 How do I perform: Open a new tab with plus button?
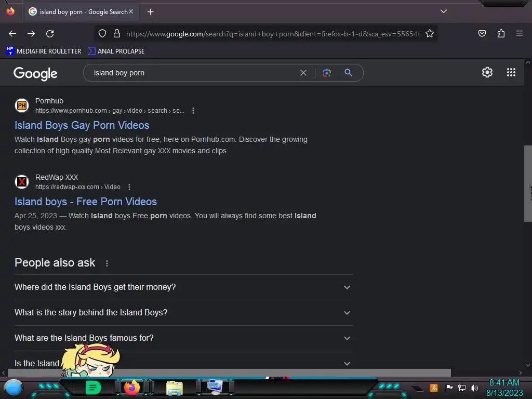(150, 12)
